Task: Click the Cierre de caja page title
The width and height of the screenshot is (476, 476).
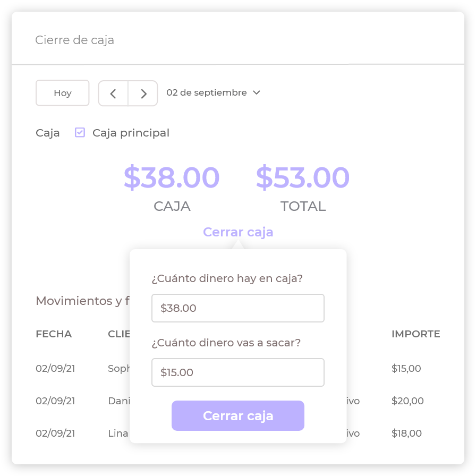Action: pos(74,40)
